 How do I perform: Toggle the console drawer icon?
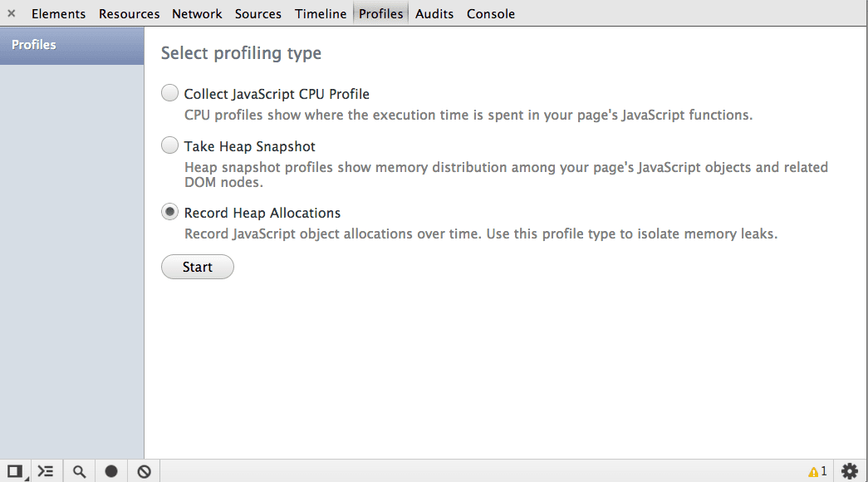[x=46, y=470]
